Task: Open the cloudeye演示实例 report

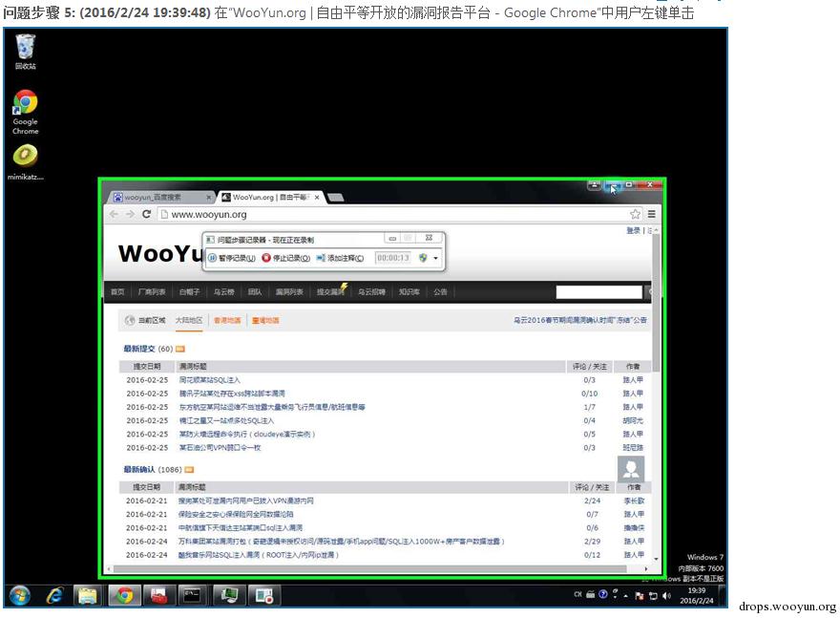Action: click(x=247, y=435)
